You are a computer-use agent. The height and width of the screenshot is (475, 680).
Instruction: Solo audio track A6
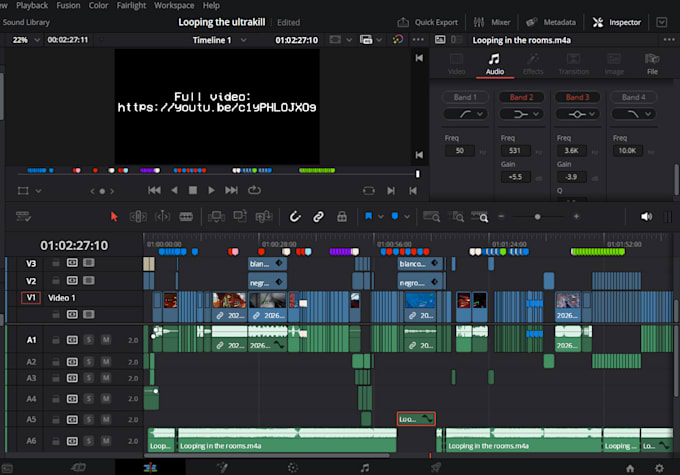pyautogui.click(x=89, y=441)
